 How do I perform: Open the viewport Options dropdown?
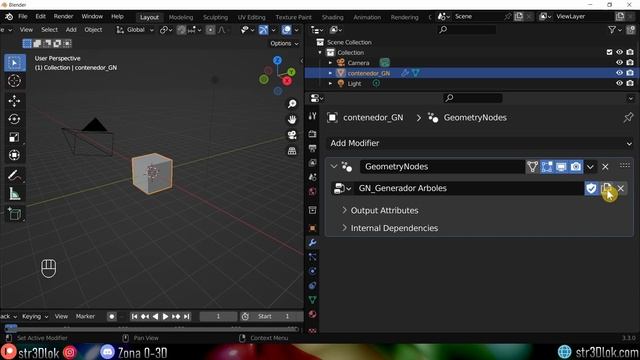click(284, 43)
